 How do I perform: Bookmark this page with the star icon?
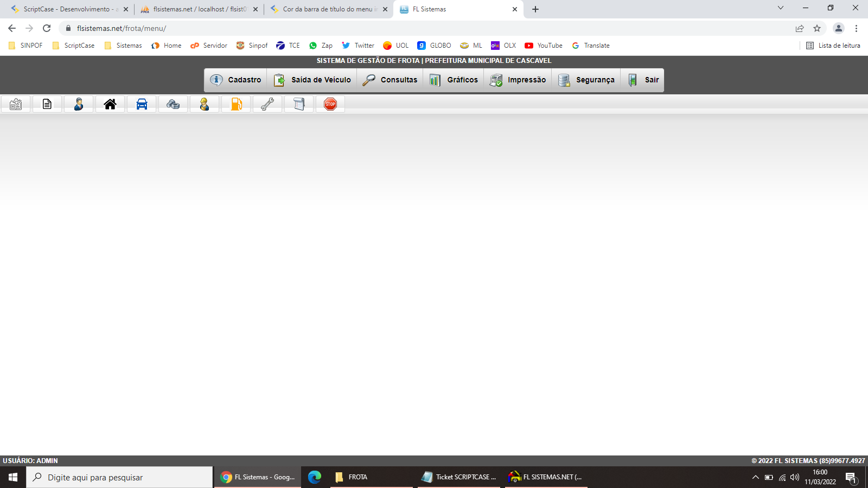pyautogui.click(x=817, y=28)
